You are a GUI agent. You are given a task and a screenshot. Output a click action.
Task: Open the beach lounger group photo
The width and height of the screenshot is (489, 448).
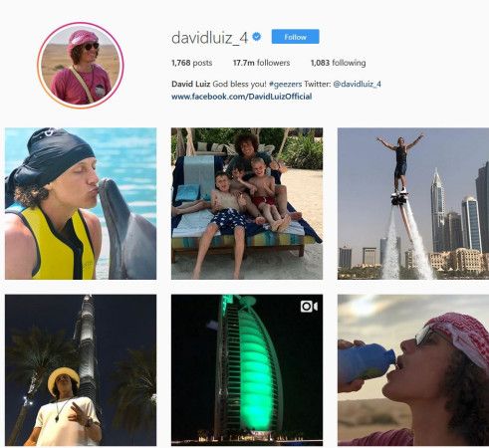pyautogui.click(x=247, y=203)
